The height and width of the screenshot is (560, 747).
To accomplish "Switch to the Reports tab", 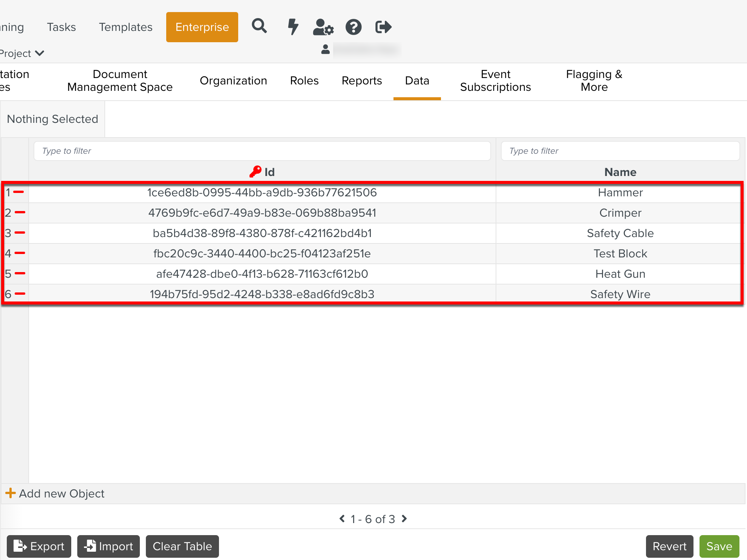I will click(x=361, y=81).
